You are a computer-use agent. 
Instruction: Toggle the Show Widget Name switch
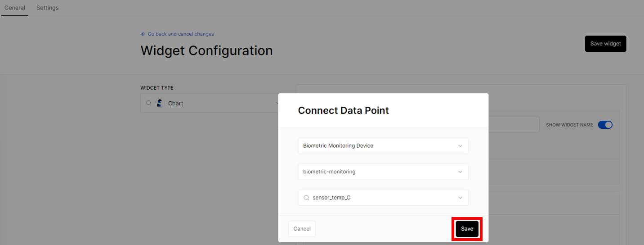point(605,125)
